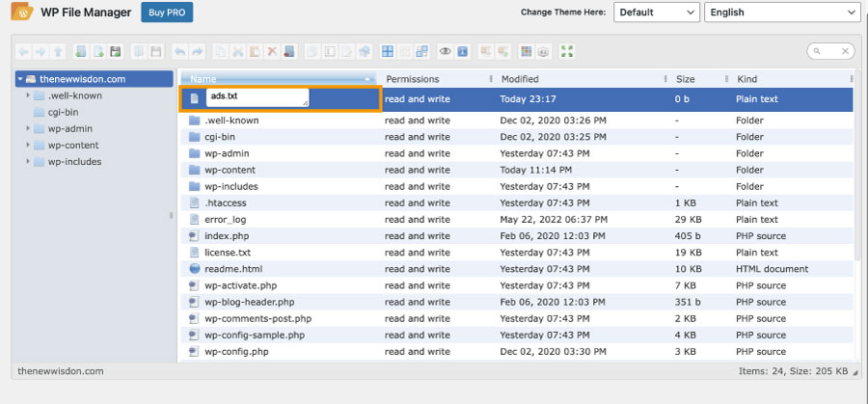Click the New file toolbar icon

pos(98,51)
